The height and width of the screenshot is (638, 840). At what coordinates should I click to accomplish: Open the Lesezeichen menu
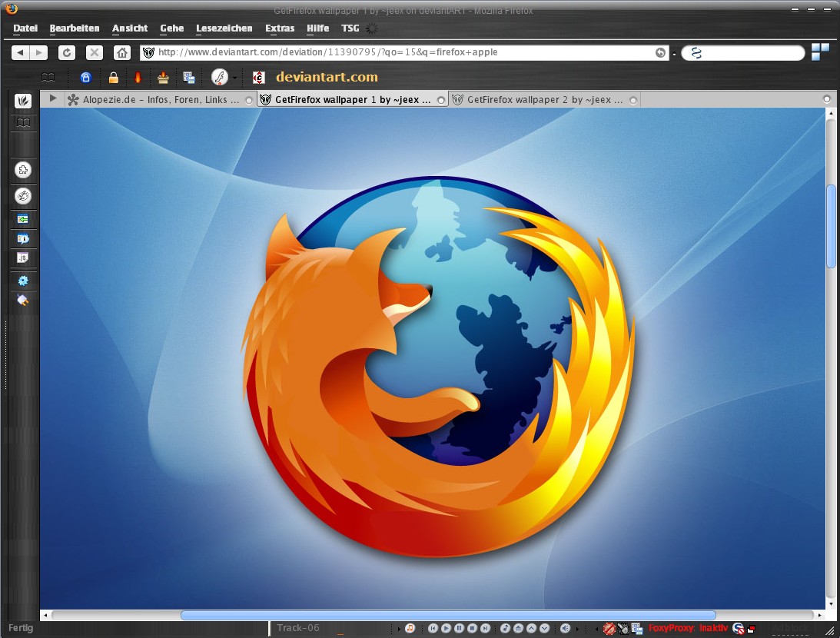pos(224,28)
